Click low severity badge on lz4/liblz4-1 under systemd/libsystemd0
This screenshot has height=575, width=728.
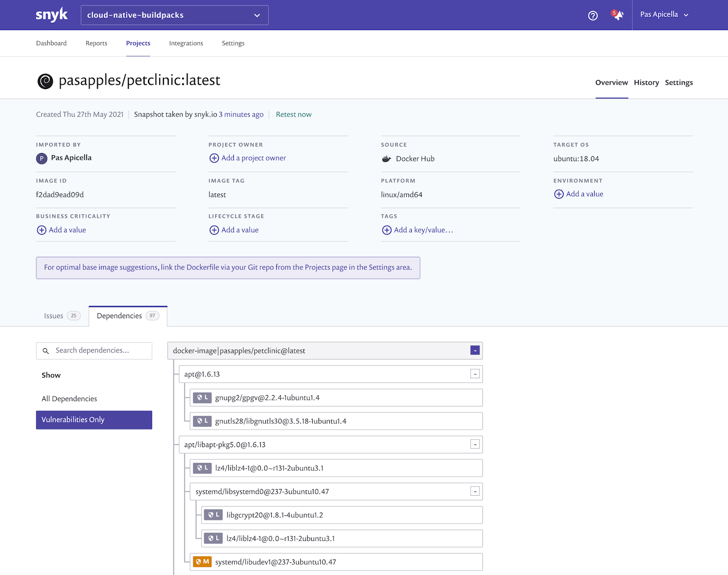213,539
